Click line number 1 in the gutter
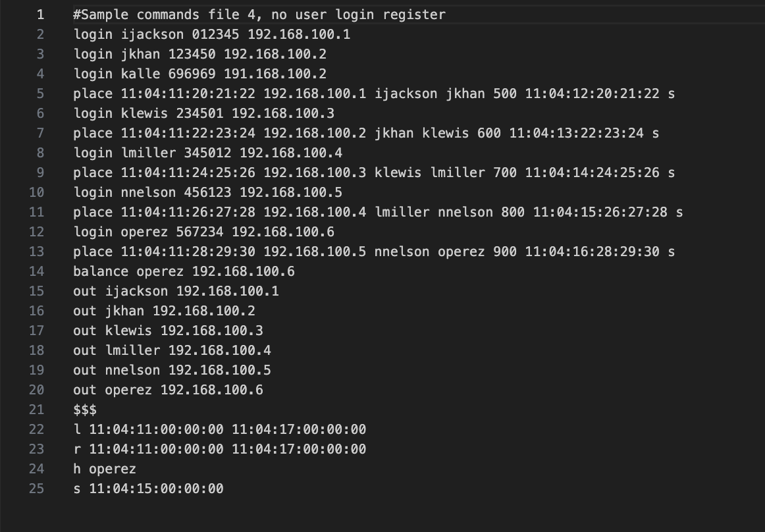 41,14
